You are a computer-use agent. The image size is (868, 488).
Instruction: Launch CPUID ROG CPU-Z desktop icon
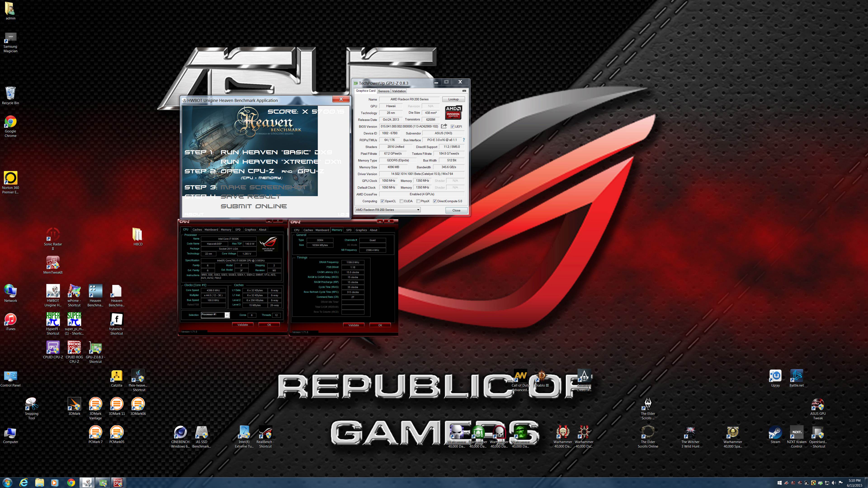click(x=74, y=352)
